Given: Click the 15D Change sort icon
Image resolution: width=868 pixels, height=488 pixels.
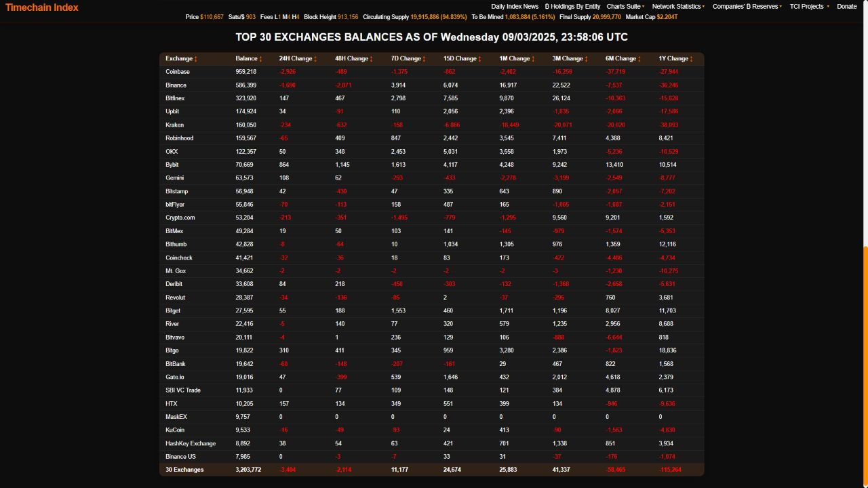Looking at the screenshot, I should 479,59.
